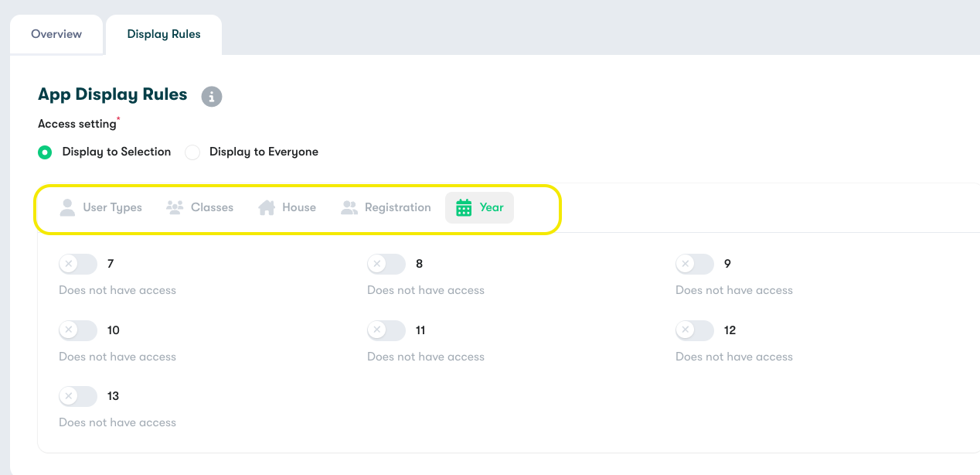Select the Classes filter label
This screenshot has width=980, height=475.
coord(212,207)
